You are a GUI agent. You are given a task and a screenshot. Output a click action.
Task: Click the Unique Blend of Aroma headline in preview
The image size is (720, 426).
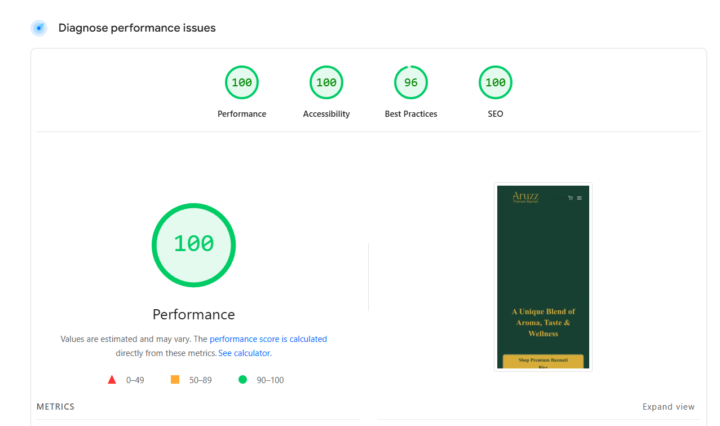pyautogui.click(x=543, y=323)
